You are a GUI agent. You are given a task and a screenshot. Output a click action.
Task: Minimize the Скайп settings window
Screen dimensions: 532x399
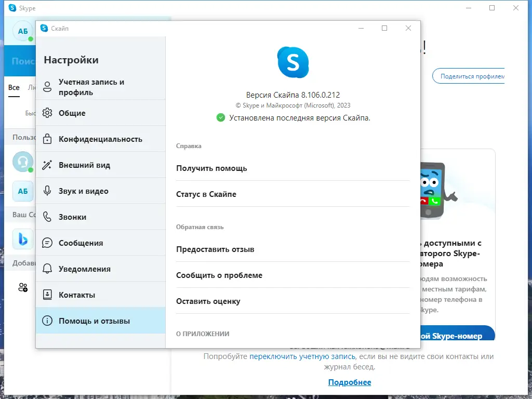click(x=361, y=28)
